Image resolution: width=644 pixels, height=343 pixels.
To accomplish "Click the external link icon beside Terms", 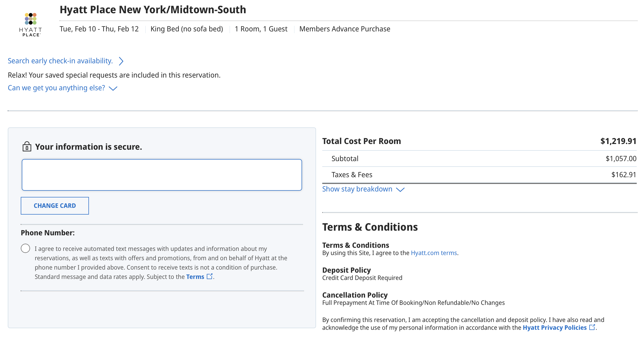I will tap(209, 276).
